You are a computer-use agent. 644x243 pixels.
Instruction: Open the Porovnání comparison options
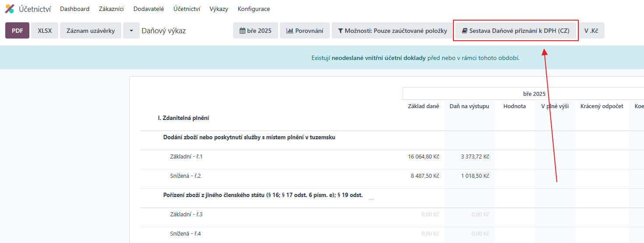click(x=305, y=31)
